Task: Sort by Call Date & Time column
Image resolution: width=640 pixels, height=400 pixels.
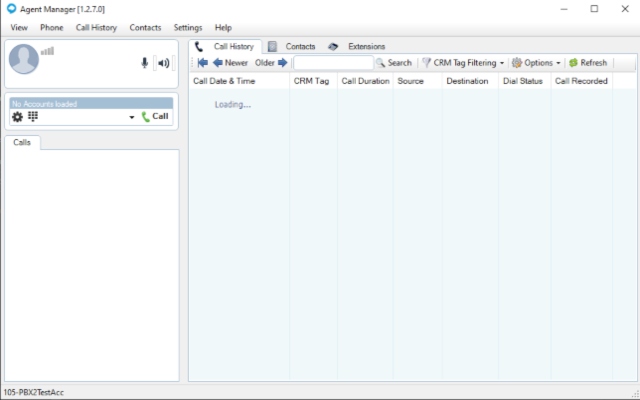Action: (224, 80)
